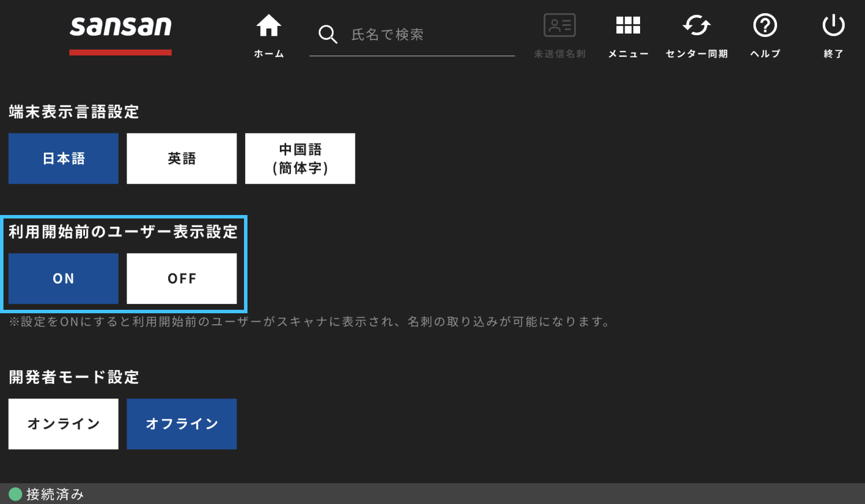Click 利用開始前のユーザー表示設定 heading
Image resolution: width=865 pixels, height=504 pixels.
pos(123,232)
